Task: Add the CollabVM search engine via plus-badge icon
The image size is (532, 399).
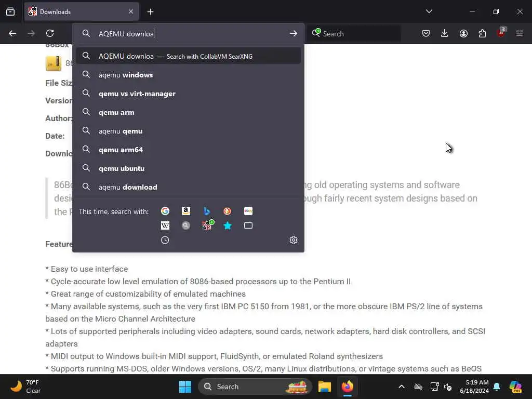Action: tap(208, 225)
